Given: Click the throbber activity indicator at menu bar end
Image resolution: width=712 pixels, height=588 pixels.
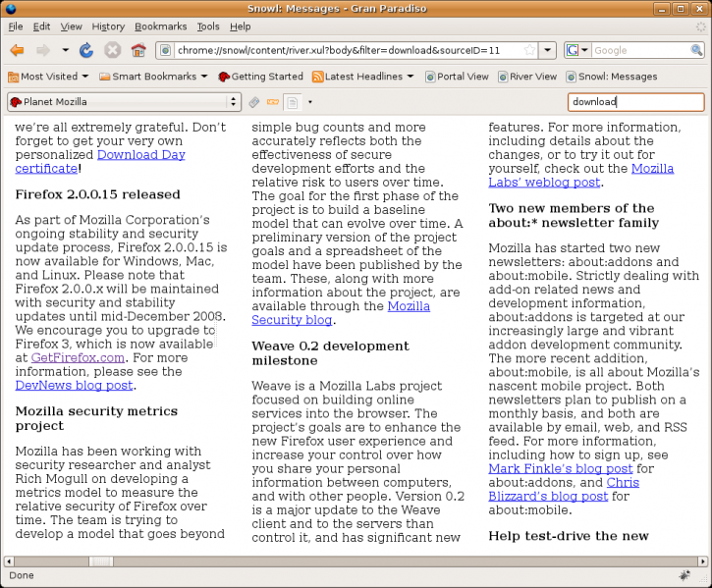Looking at the screenshot, I should (700, 27).
